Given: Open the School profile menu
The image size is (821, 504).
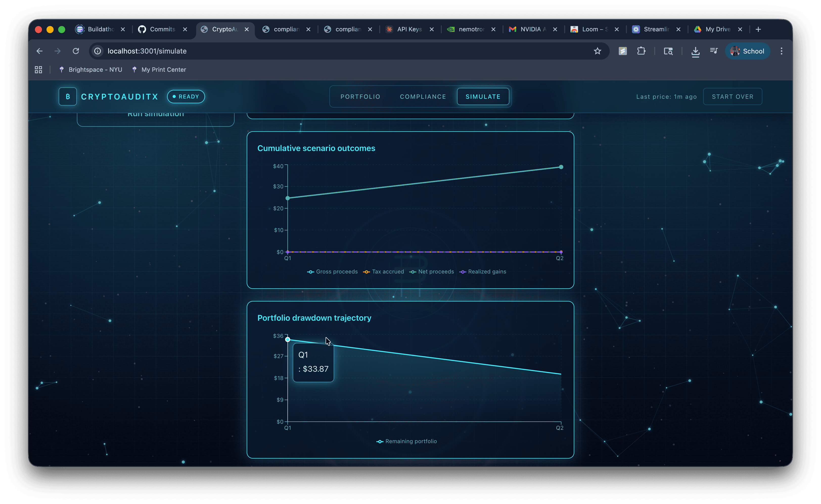Looking at the screenshot, I should [747, 51].
